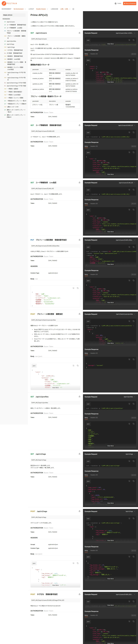Copy curl snippet for /api/v2/users?after example request
The height and width of the screenshot is (644, 138).
pyautogui.click(x=133, y=40)
